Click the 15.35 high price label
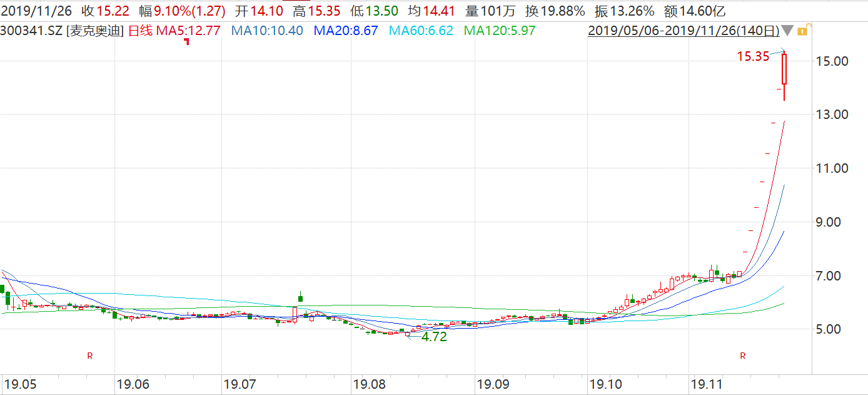This screenshot has width=868, height=395. tap(753, 56)
